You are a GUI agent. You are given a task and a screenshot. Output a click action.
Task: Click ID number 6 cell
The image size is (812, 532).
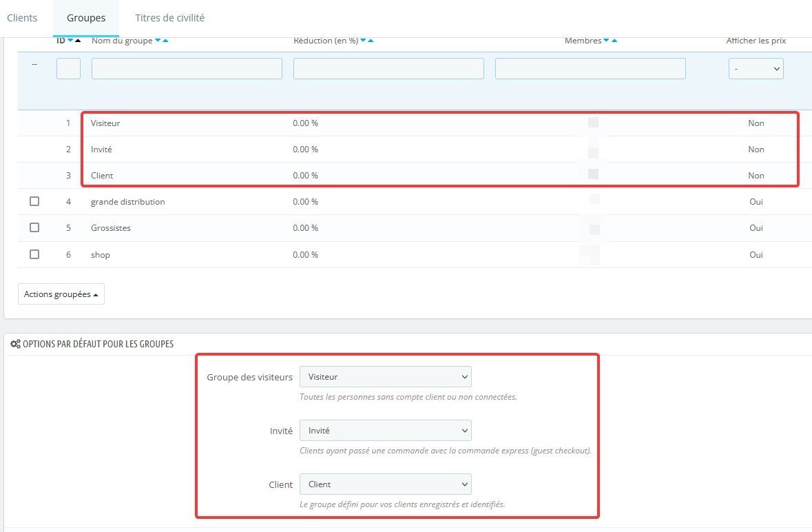(68, 255)
